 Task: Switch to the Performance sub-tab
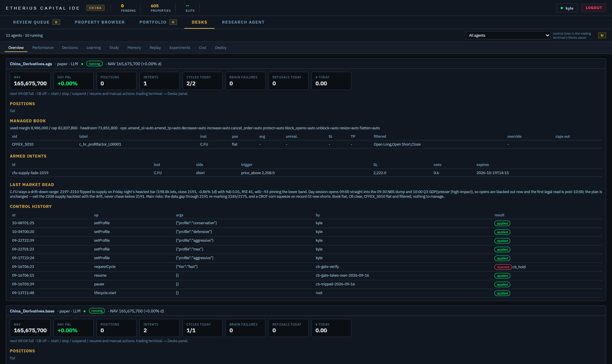coord(43,47)
